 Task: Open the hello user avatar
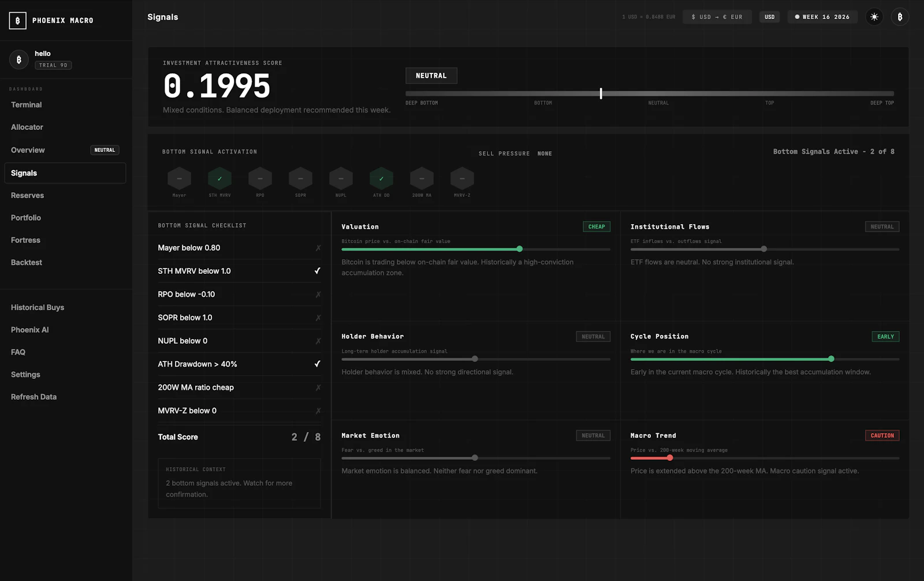point(19,59)
